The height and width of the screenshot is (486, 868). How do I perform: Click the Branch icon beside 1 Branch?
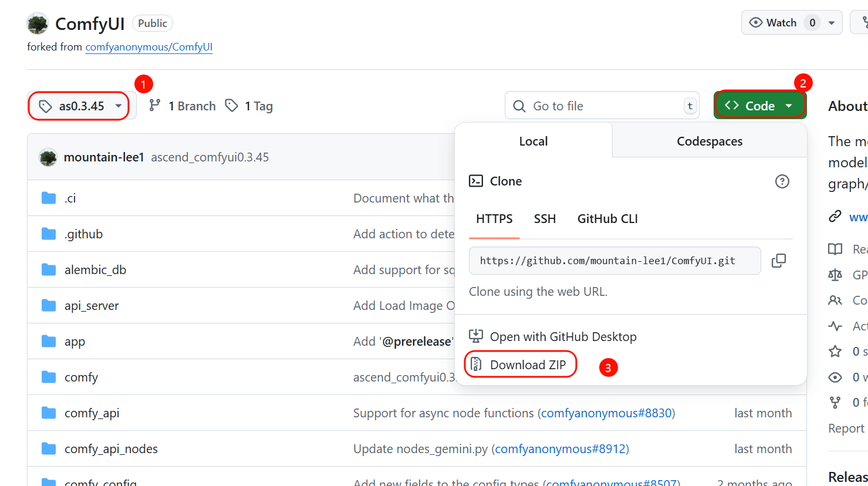point(154,106)
